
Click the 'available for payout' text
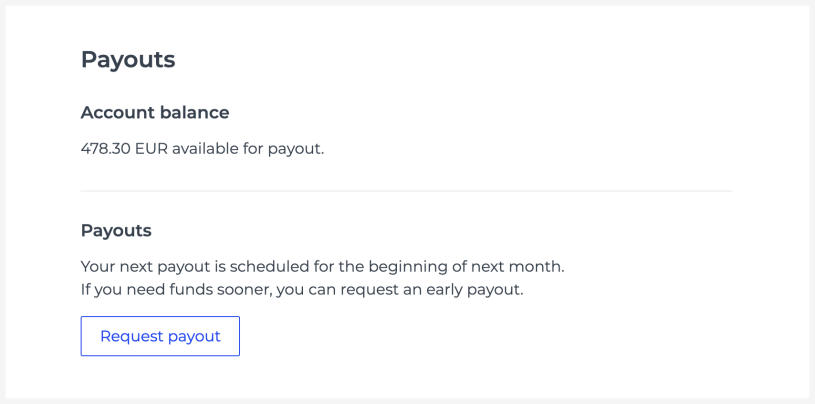coord(248,149)
